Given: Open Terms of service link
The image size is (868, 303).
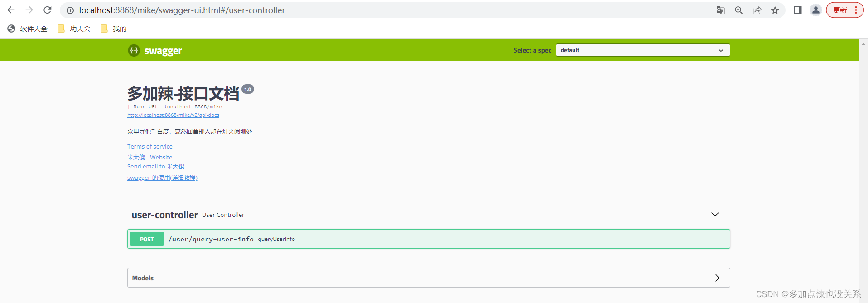Looking at the screenshot, I should click(150, 146).
